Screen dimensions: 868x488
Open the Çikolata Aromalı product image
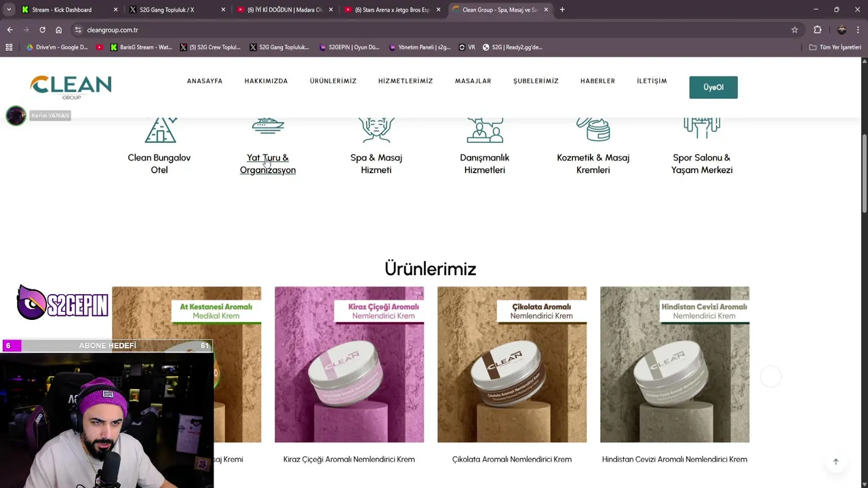pos(512,365)
